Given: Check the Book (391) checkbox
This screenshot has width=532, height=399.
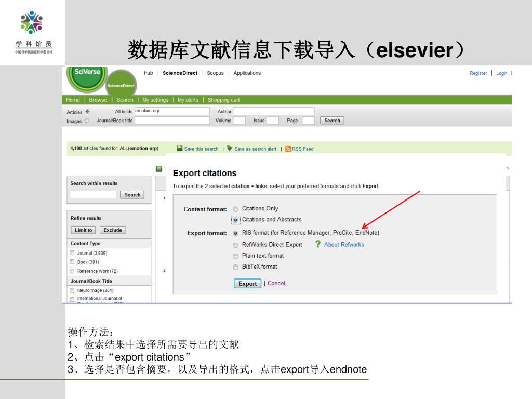Looking at the screenshot, I should coord(72,262).
